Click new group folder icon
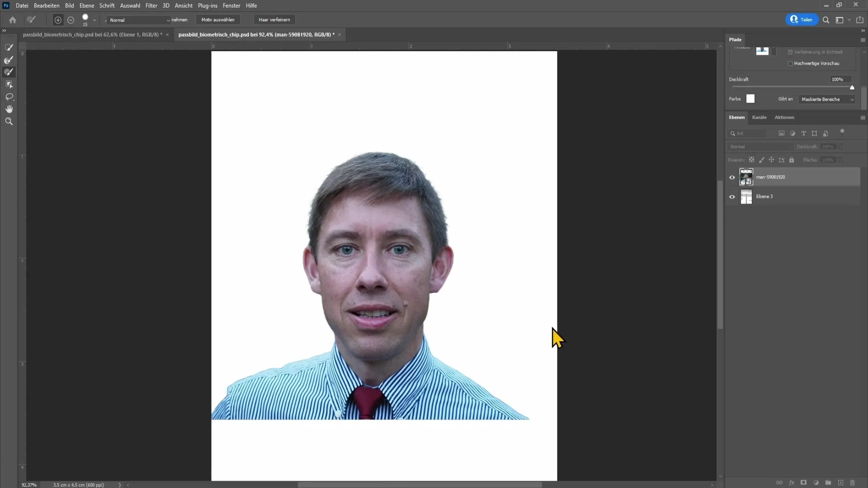This screenshot has width=868, height=488. tap(828, 483)
